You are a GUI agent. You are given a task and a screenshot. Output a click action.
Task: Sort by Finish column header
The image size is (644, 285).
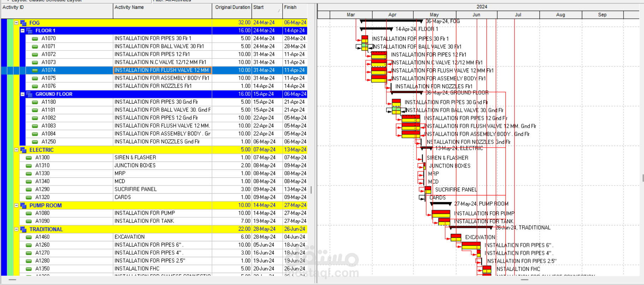tap(295, 11)
